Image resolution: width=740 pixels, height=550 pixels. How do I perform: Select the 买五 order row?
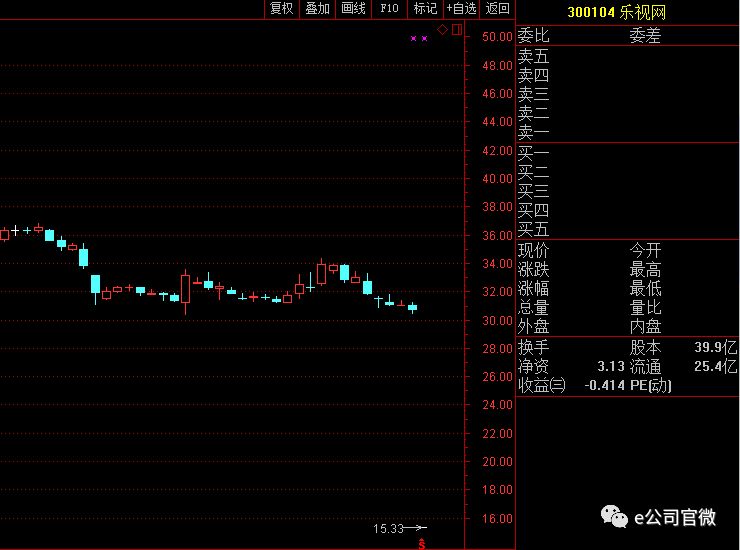point(627,229)
